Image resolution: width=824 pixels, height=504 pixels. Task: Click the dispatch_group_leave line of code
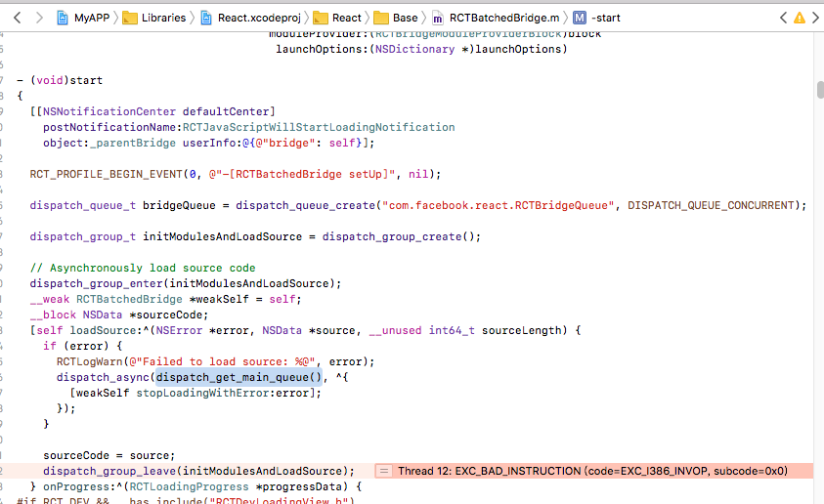(198, 471)
